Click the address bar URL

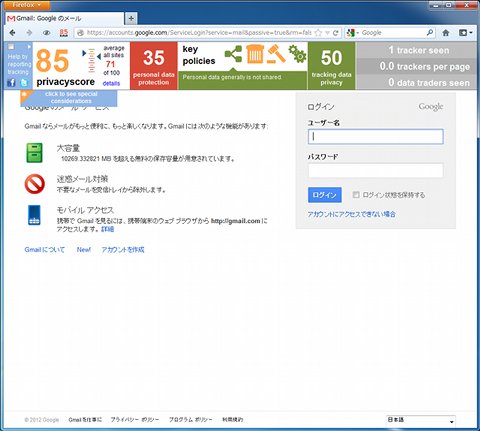click(x=199, y=33)
